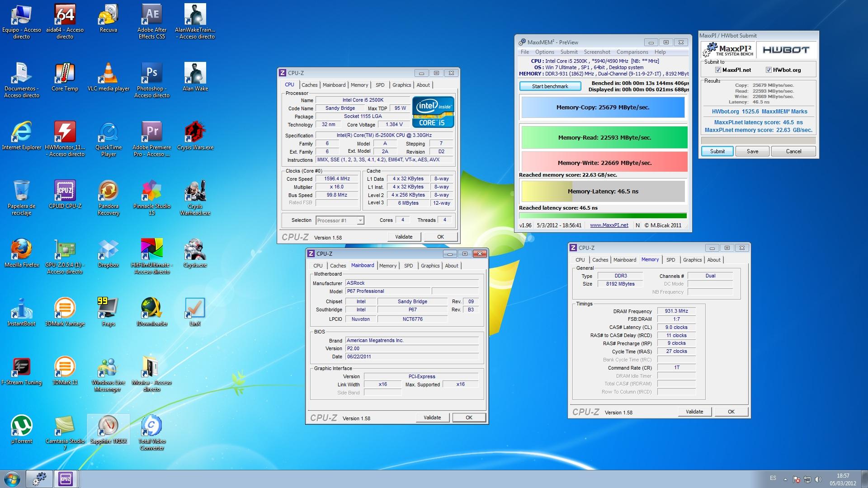Launch JDownloader desktop icon
868x488 pixels.
coord(152,312)
